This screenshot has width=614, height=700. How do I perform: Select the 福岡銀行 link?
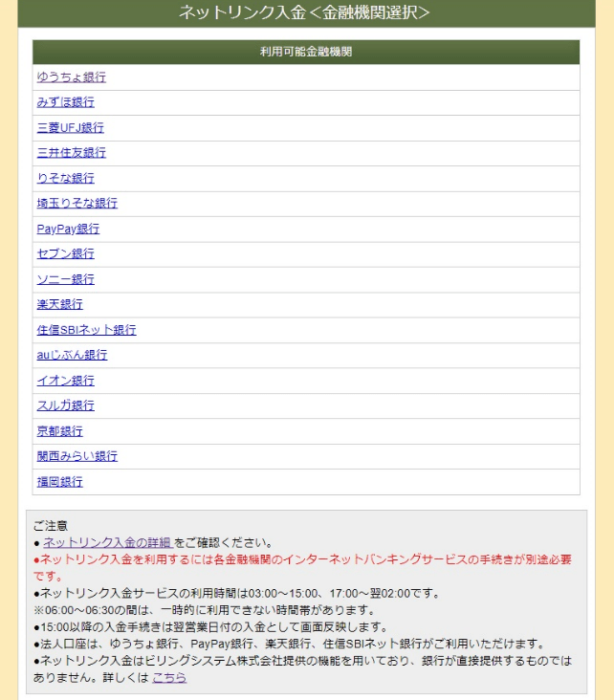coord(60,481)
